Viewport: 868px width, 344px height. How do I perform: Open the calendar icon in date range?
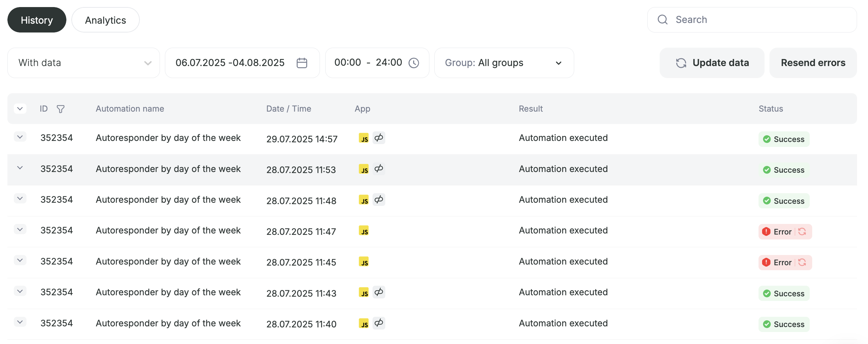coord(302,63)
